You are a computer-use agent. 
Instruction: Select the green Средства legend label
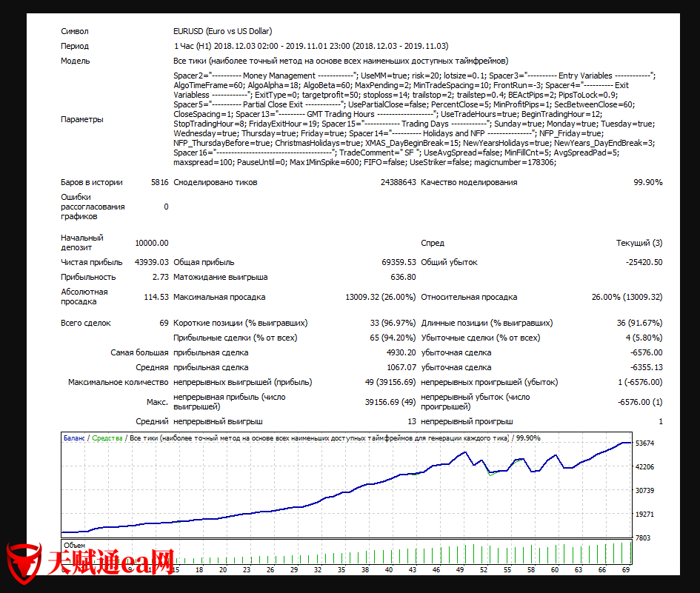coord(107,438)
